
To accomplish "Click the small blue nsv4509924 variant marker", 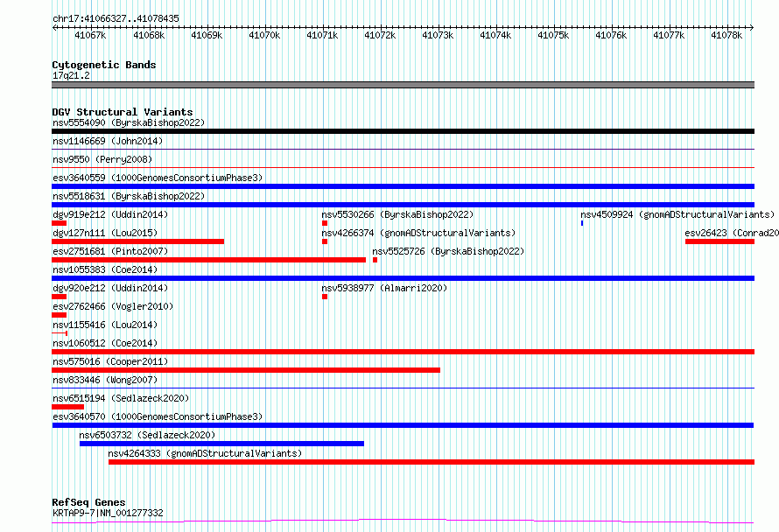I will pos(582,223).
